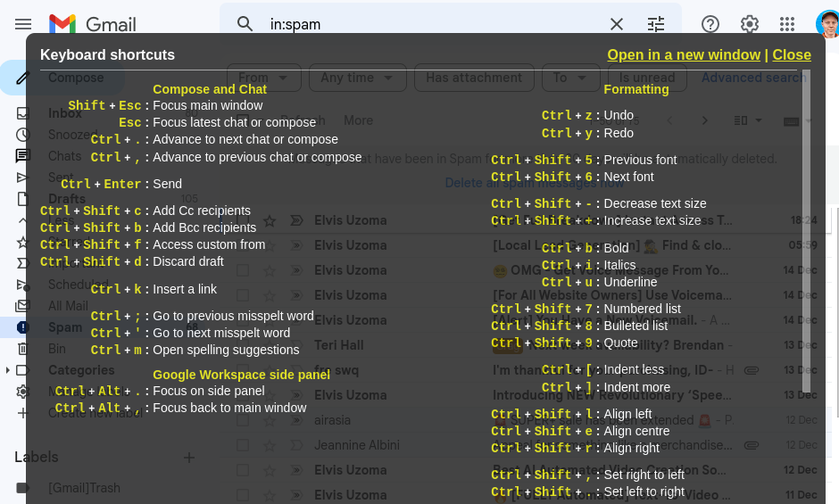Viewport: 839px width, 504px height.
Task: Click the search magnifier icon
Action: pyautogui.click(x=245, y=24)
